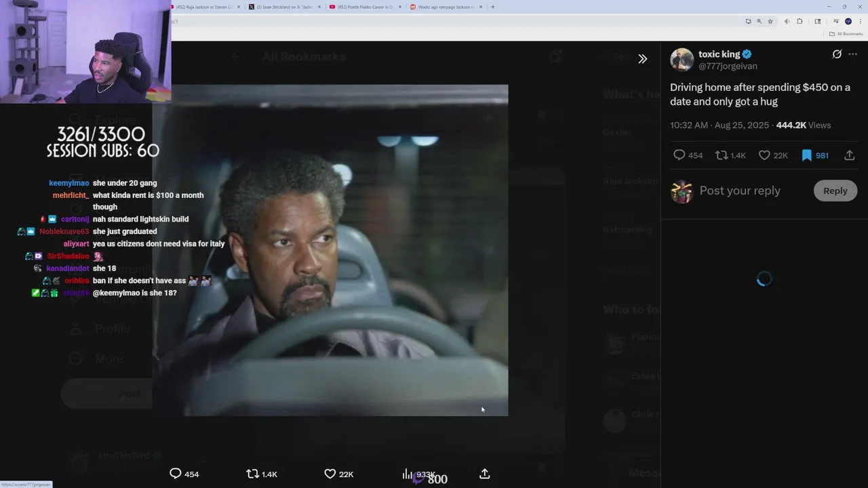Image resolution: width=868 pixels, height=488 pixels.
Task: Open the @777jorgeivan handle link
Action: coord(728,66)
